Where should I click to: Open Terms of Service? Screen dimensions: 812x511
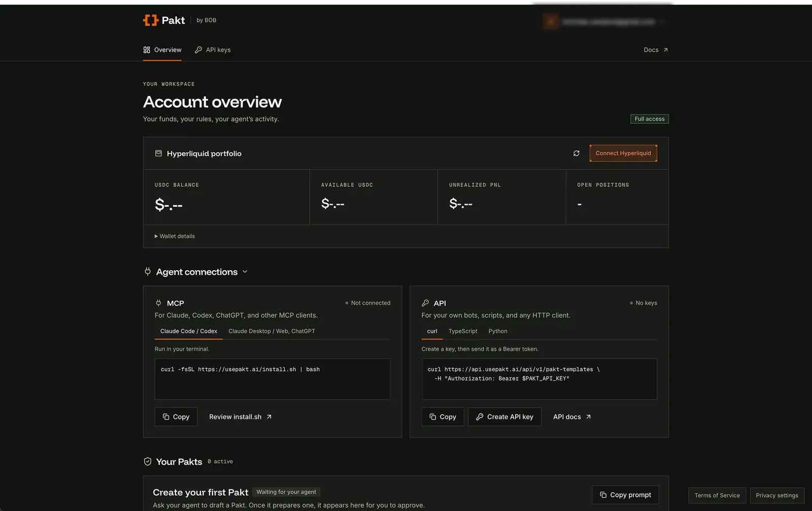[717, 495]
